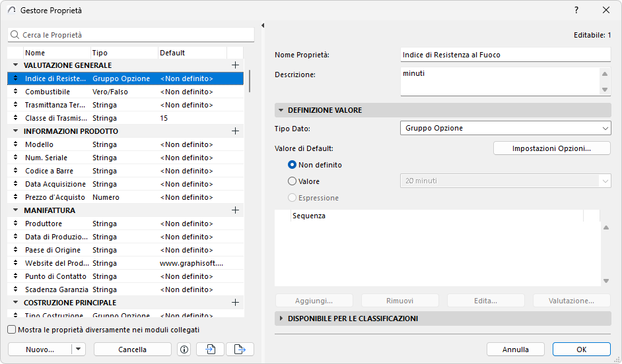Image resolution: width=622 pixels, height=364 pixels.
Task: Click the Descrizione text field
Action: 500,82
